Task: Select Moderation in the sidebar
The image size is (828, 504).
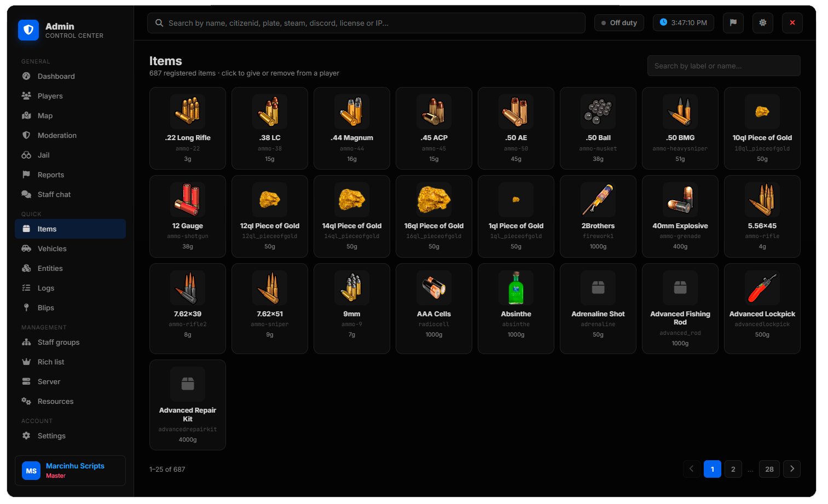Action: (70, 135)
